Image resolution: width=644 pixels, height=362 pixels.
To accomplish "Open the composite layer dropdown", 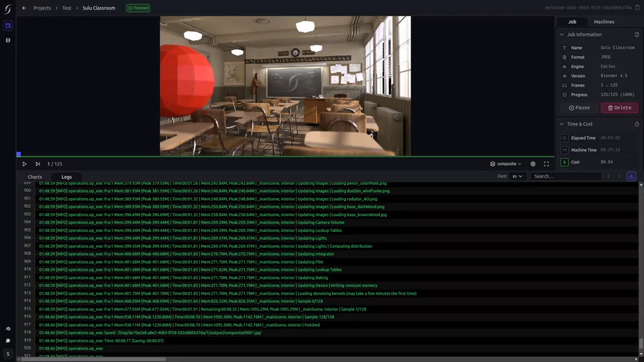I will [x=506, y=164].
